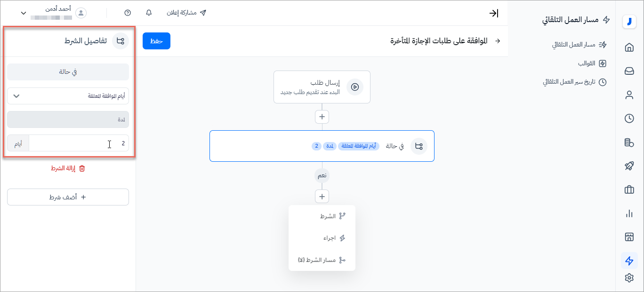Open the settings gear icon
This screenshot has height=292, width=644.
[x=629, y=278]
